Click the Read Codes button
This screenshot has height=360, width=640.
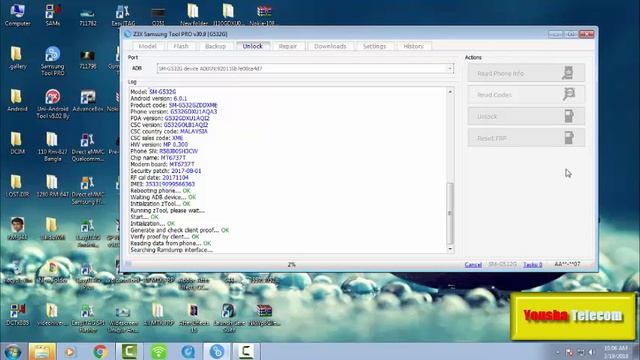tap(526, 95)
